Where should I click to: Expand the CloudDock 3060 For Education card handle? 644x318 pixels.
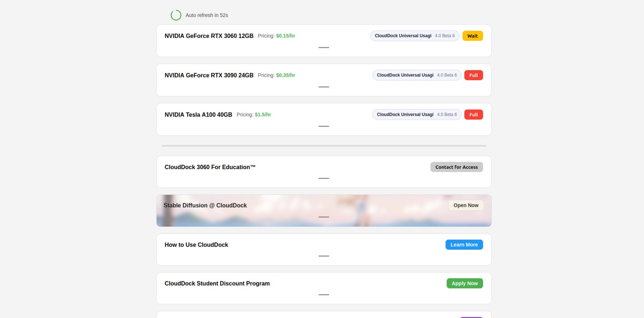324,178
